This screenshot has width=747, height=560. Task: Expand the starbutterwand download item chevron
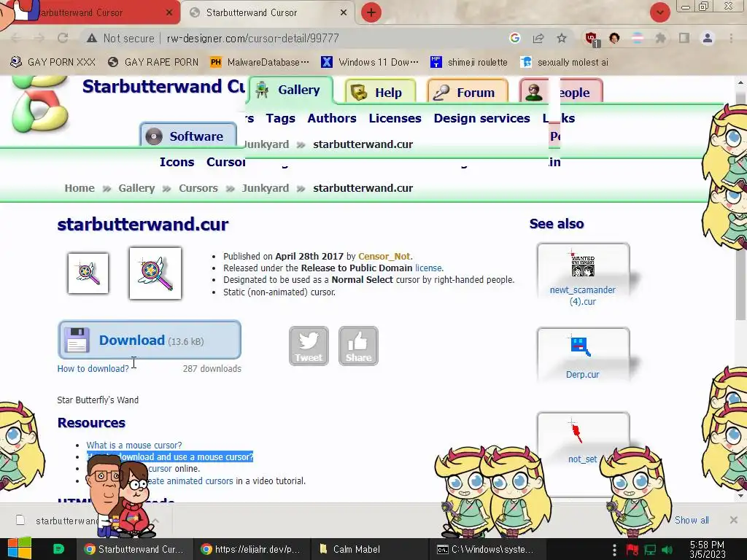pos(156,521)
